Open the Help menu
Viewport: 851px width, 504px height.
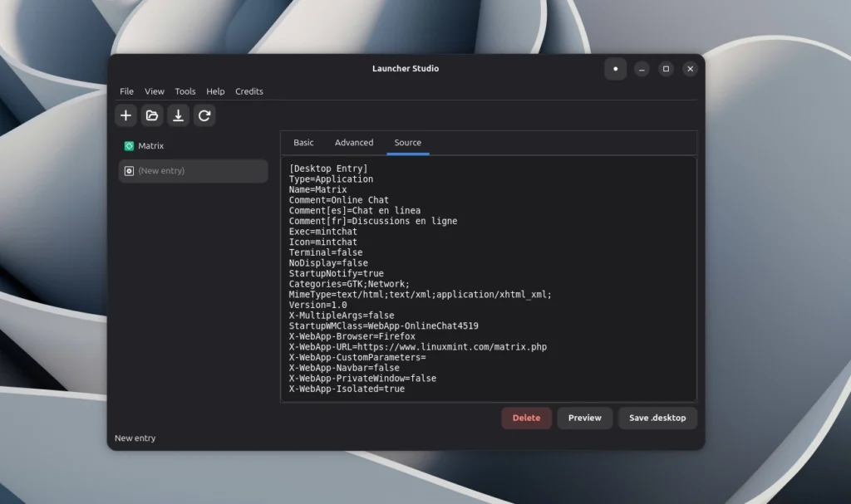[215, 91]
